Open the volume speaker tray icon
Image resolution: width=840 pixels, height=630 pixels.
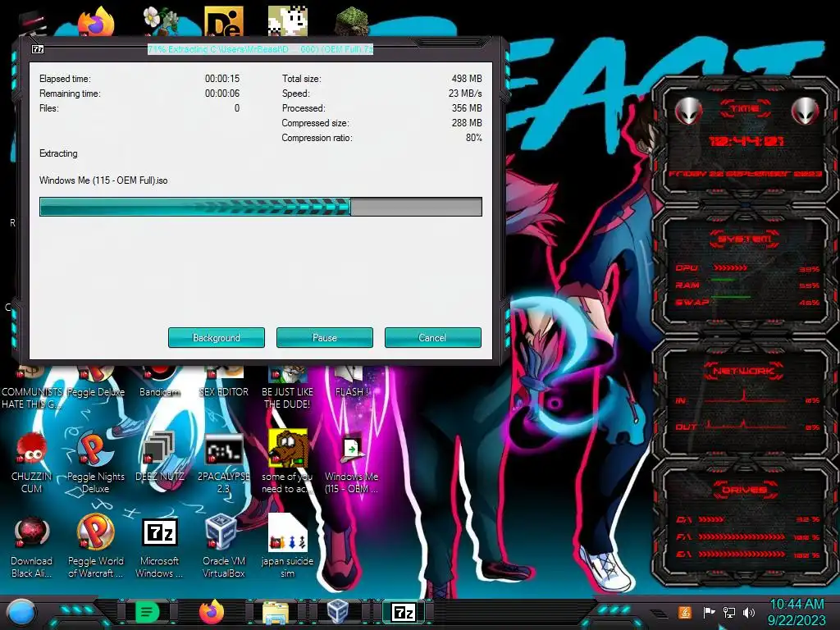point(749,612)
